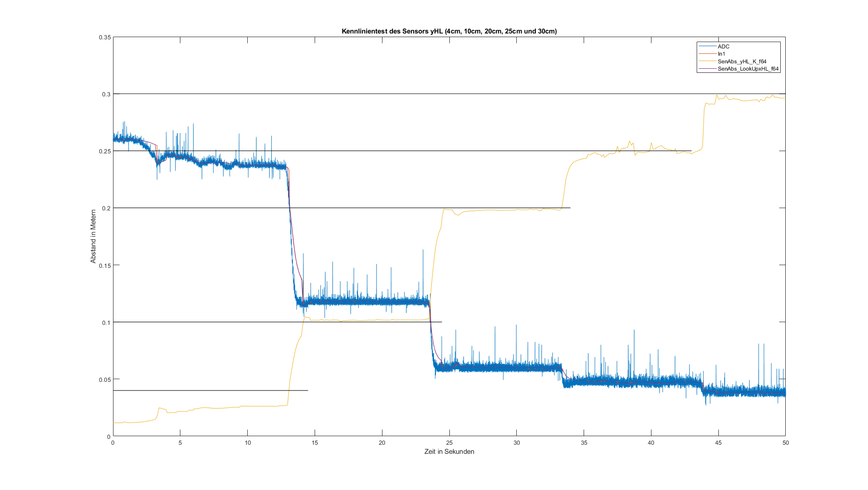Click the y-axis tick label 0.3
Image resolution: width=868 pixels, height=490 pixels.
[x=106, y=94]
